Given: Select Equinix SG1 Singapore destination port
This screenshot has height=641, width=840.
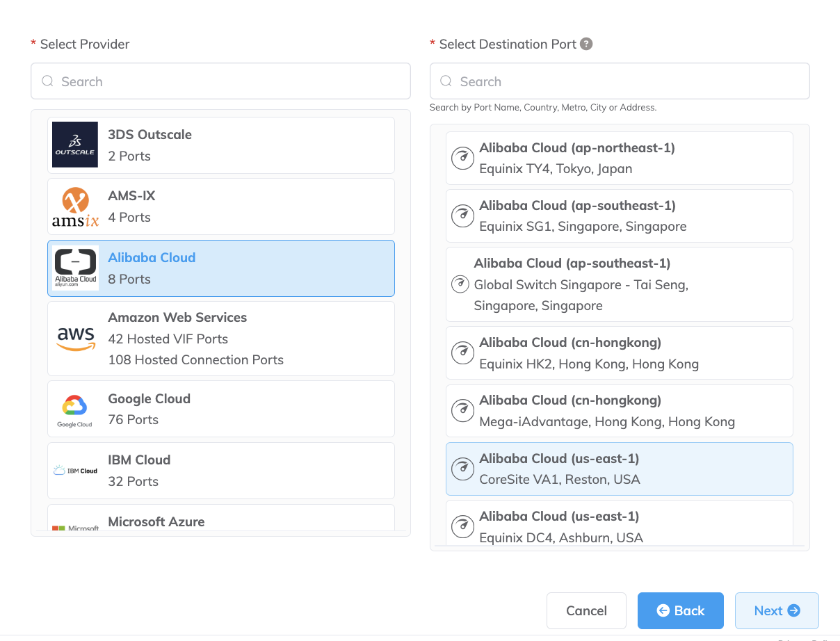Looking at the screenshot, I should click(x=619, y=216).
